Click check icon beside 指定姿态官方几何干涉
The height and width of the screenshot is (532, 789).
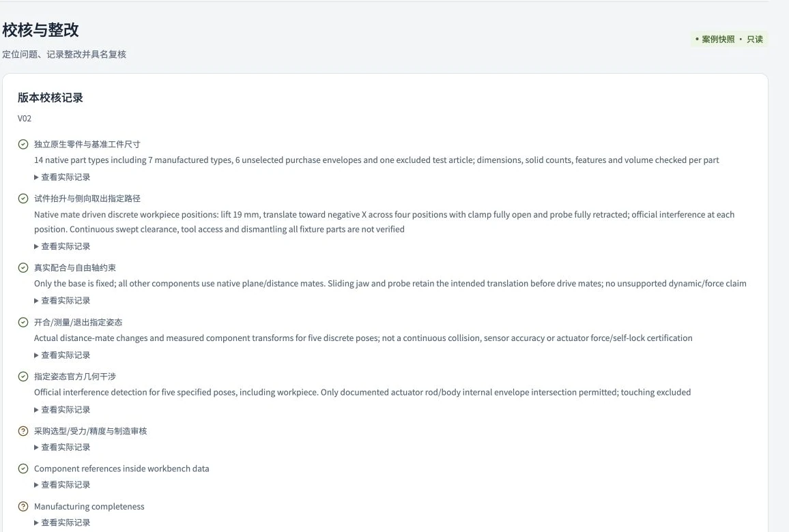pyautogui.click(x=23, y=376)
